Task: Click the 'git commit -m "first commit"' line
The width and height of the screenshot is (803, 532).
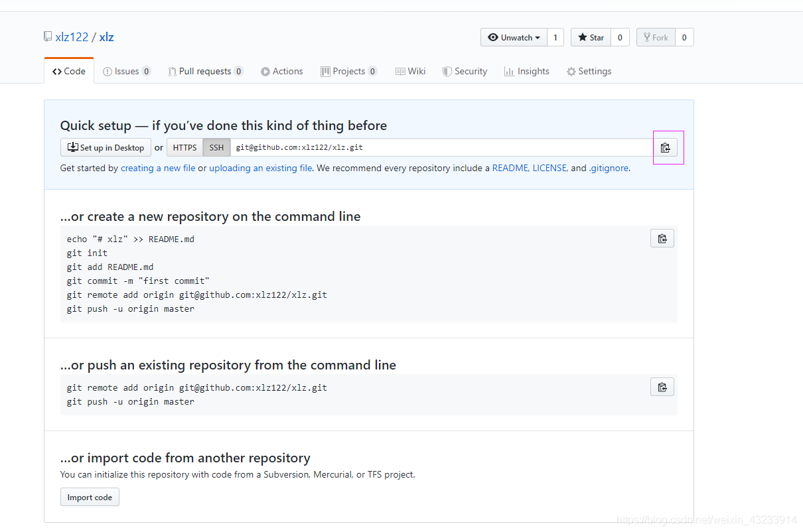Action: pyautogui.click(x=138, y=281)
